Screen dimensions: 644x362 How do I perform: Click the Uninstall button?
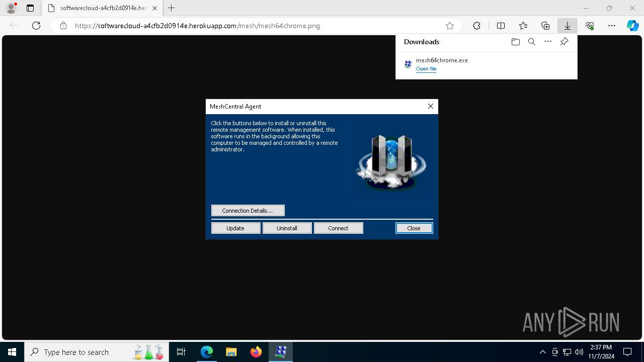tap(287, 228)
